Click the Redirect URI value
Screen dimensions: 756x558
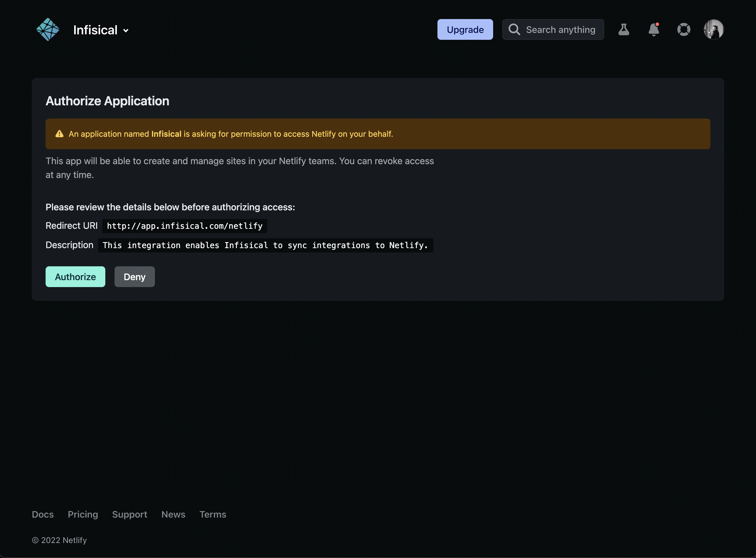click(x=185, y=226)
